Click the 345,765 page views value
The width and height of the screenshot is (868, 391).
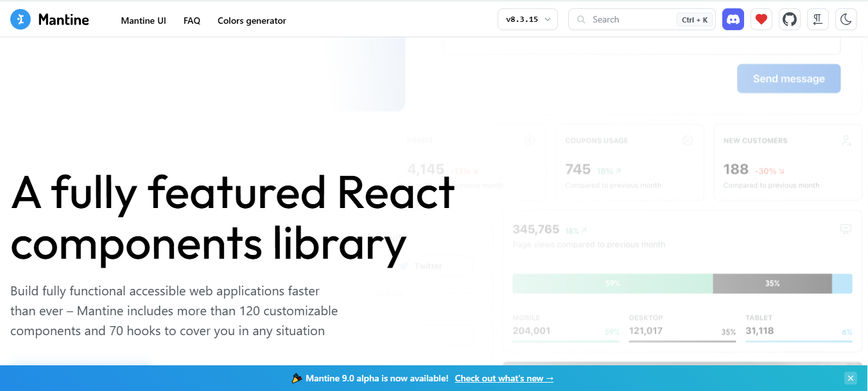[536, 229]
